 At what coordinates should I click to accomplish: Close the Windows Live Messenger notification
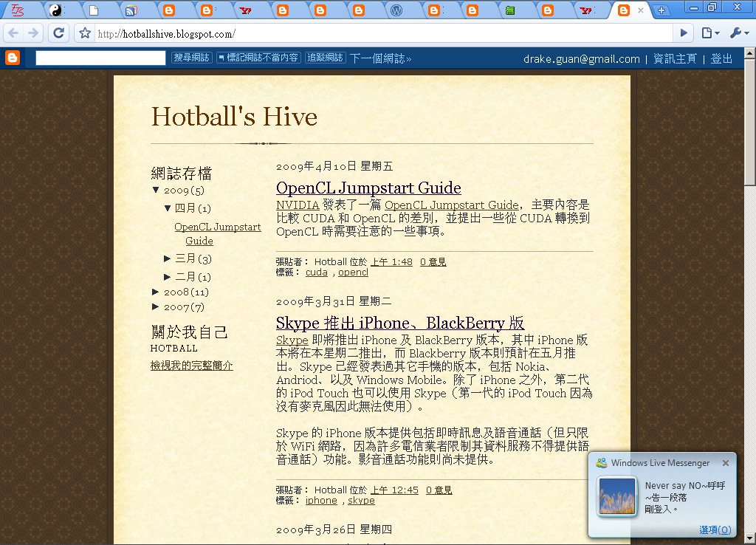point(726,463)
